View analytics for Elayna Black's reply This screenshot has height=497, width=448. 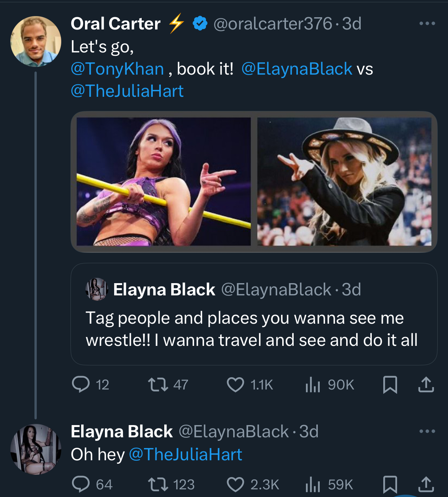tap(313, 484)
